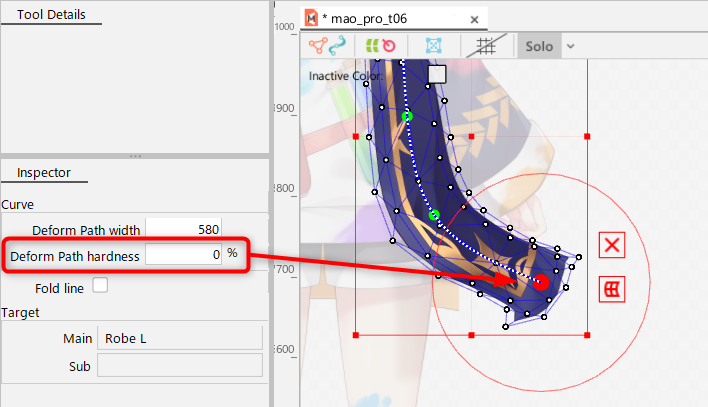
Task: Select the Tool Details panel tab
Action: pyautogui.click(x=51, y=15)
